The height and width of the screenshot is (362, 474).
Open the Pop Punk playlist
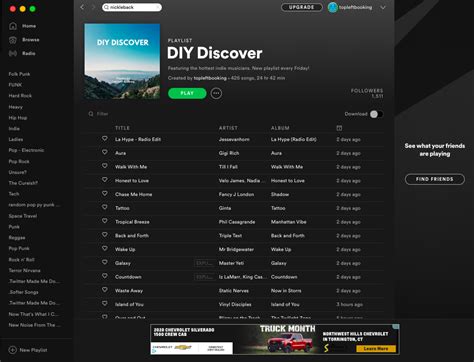[x=19, y=248]
